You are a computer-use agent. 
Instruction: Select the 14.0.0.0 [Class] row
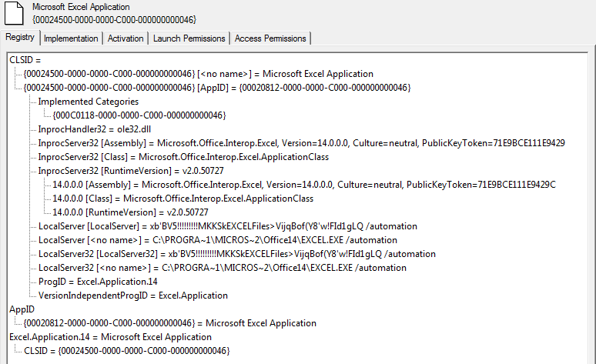click(x=182, y=199)
